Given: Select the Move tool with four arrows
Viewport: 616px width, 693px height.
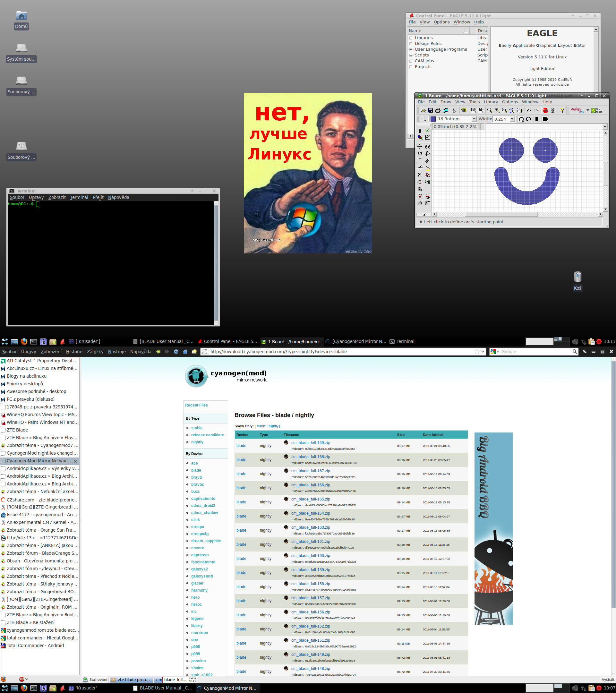Looking at the screenshot, I should click(420, 147).
